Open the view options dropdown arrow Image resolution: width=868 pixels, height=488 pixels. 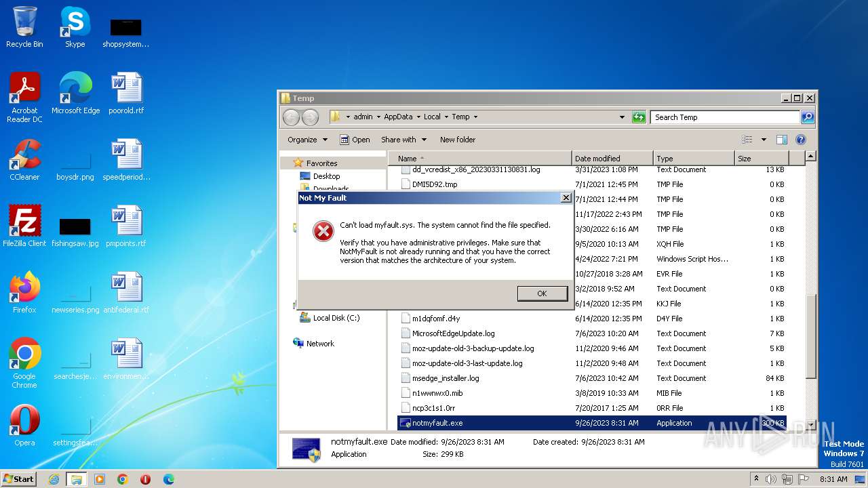764,140
